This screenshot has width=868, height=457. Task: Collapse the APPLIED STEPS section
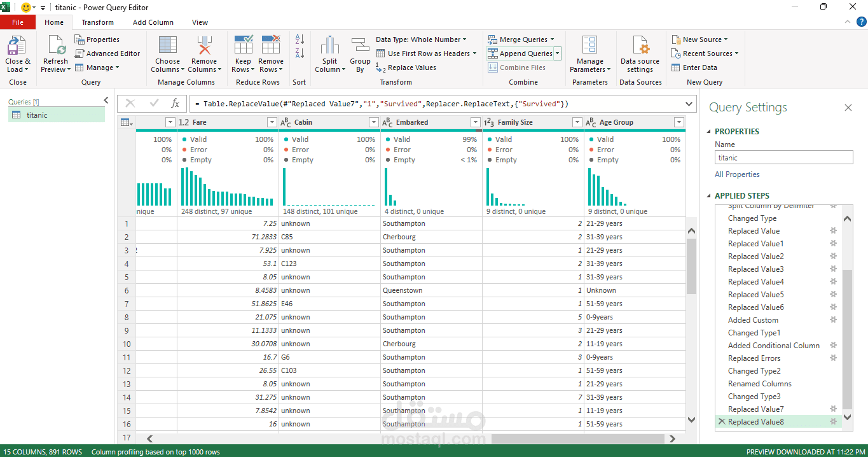coord(710,196)
